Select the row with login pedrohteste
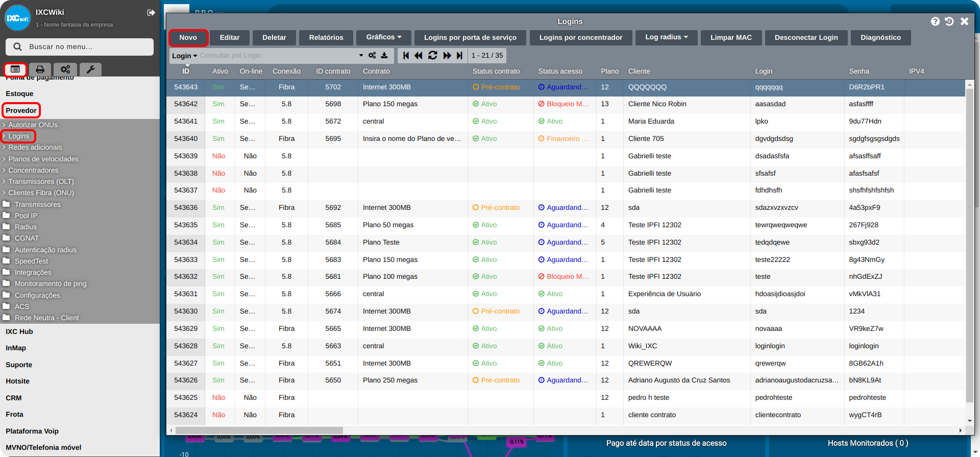The image size is (980, 457). 566,398
